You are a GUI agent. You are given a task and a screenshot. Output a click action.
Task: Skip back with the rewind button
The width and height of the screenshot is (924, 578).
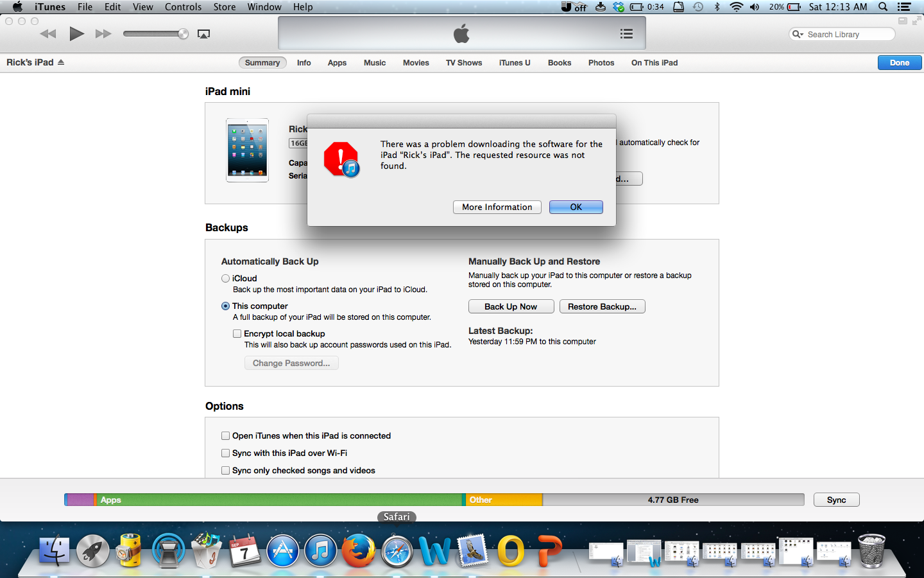pyautogui.click(x=48, y=34)
